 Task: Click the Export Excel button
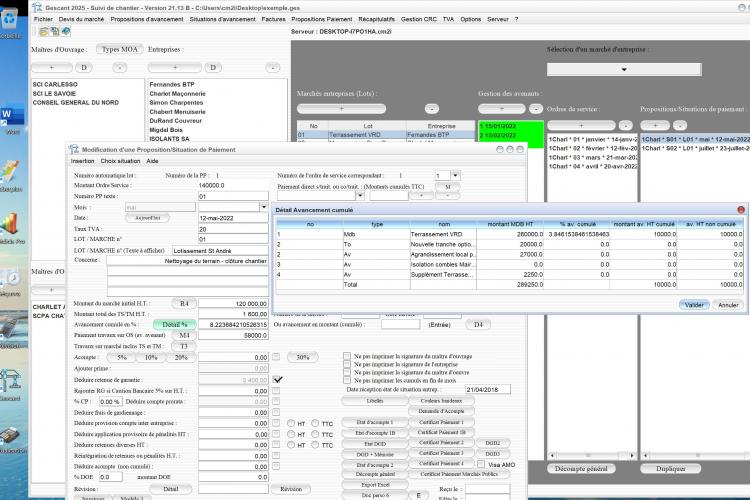pos(375,485)
